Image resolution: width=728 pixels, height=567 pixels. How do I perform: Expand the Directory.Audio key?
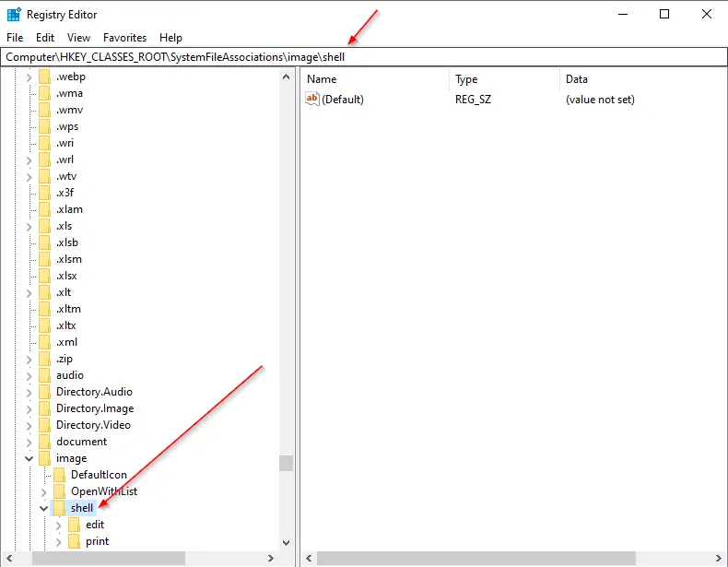(29, 393)
